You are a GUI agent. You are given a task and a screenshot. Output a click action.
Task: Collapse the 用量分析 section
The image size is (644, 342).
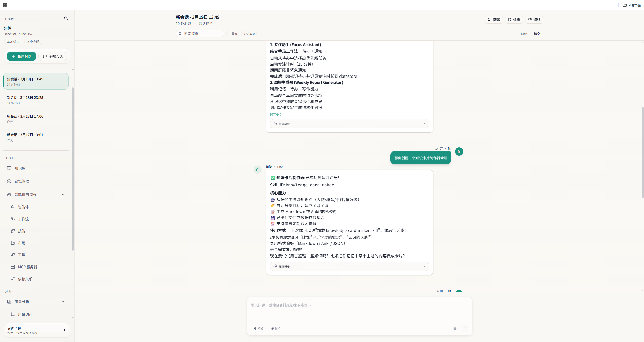[63, 302]
